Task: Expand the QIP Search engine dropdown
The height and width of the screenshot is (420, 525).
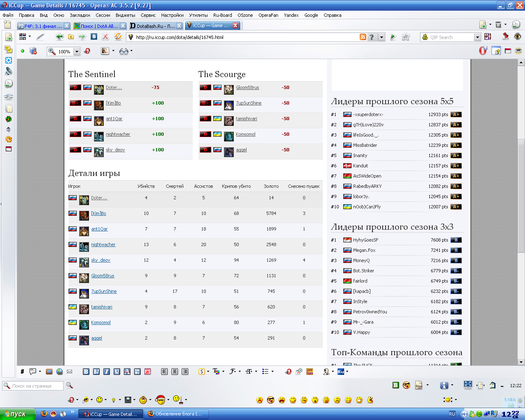Action: (477, 37)
